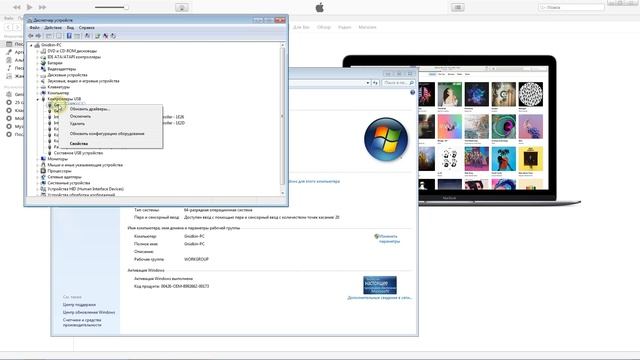Image resolution: width=640 pixels, height=360 pixels.
Task: Click the blue help icon in System window
Action: point(412,93)
